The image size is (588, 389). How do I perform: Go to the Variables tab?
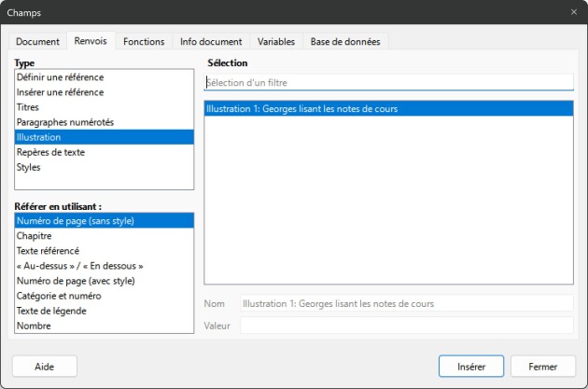(276, 42)
